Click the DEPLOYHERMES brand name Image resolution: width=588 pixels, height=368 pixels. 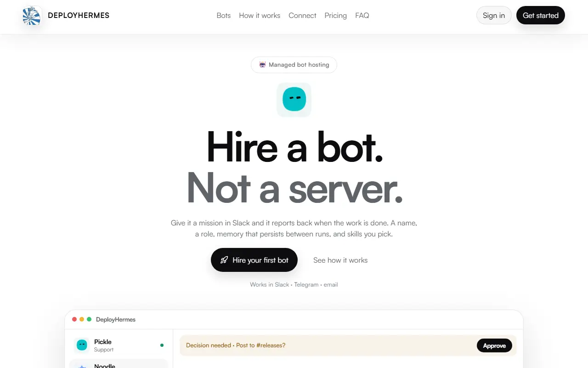point(79,16)
